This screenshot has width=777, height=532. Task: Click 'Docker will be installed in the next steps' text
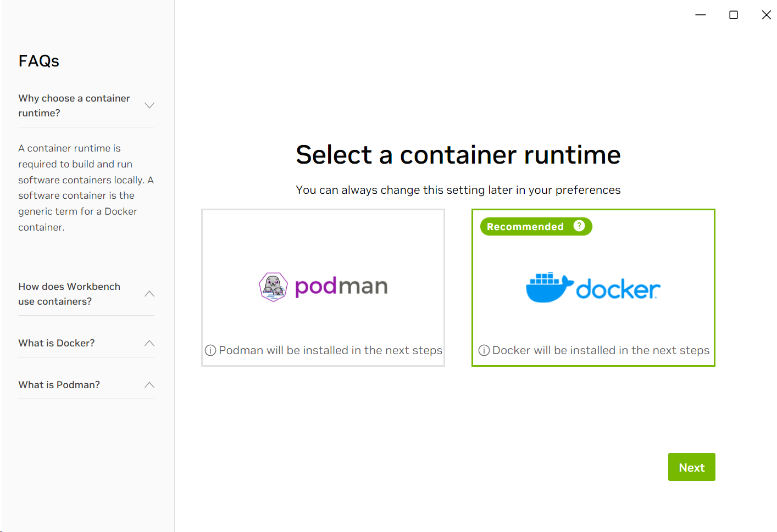click(601, 350)
